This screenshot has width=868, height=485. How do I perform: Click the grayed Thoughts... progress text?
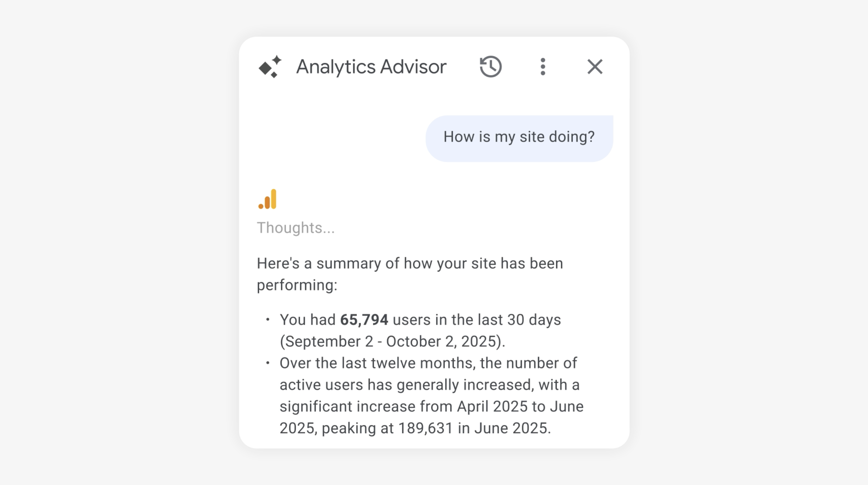pyautogui.click(x=296, y=227)
